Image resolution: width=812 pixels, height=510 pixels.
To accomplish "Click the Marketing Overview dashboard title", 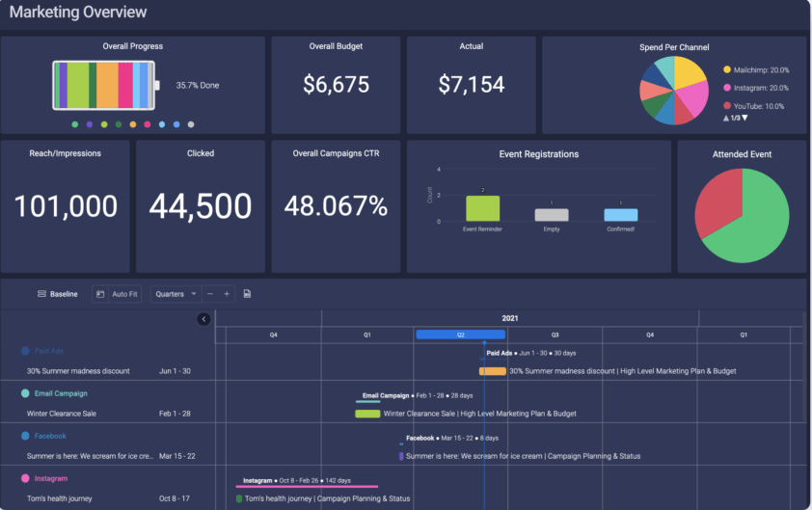I will 78,12.
